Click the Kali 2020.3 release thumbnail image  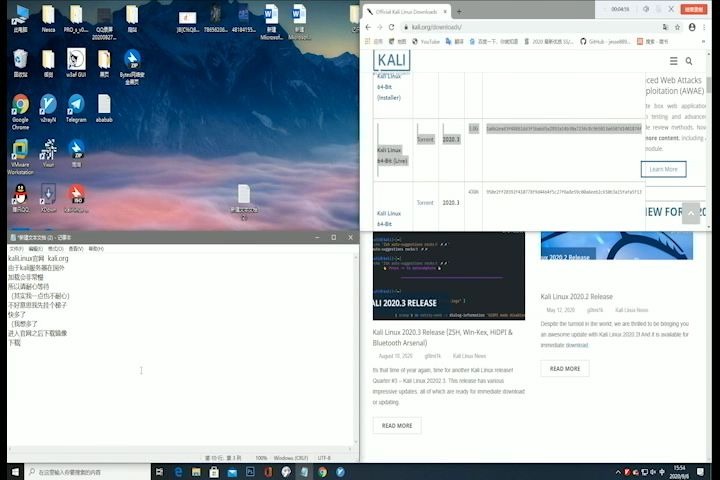(449, 276)
